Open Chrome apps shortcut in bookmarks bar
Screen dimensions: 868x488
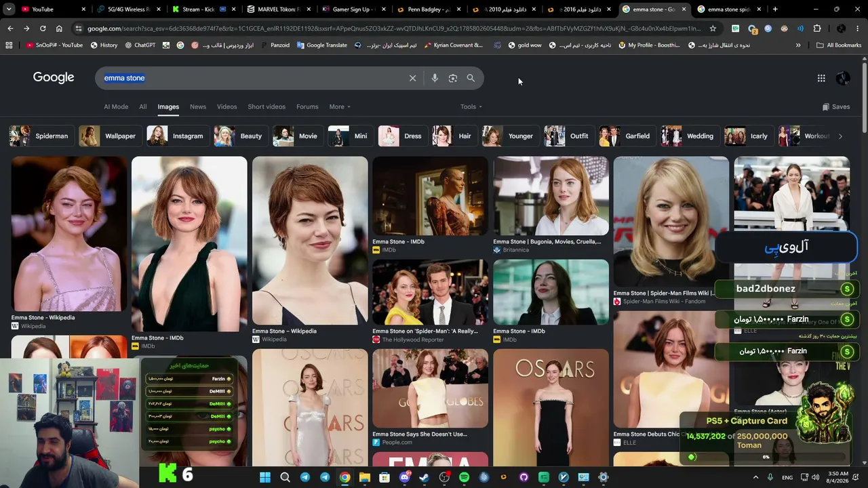pyautogui.click(x=9, y=45)
